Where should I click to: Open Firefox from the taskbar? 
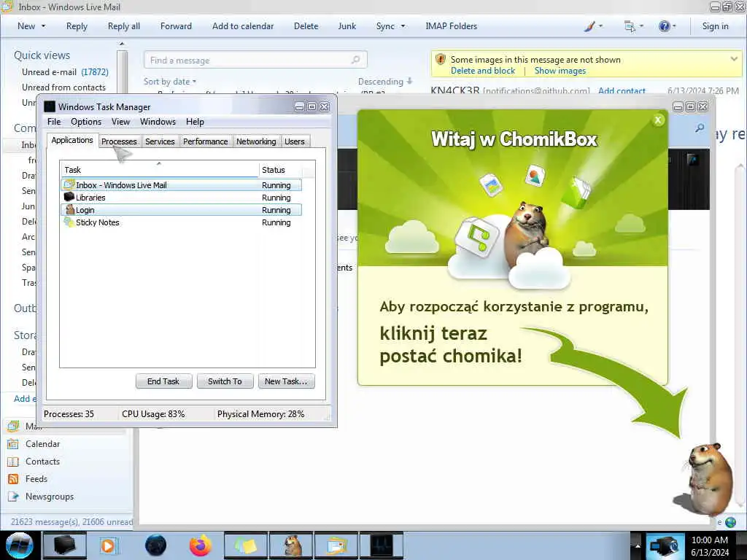(x=201, y=545)
